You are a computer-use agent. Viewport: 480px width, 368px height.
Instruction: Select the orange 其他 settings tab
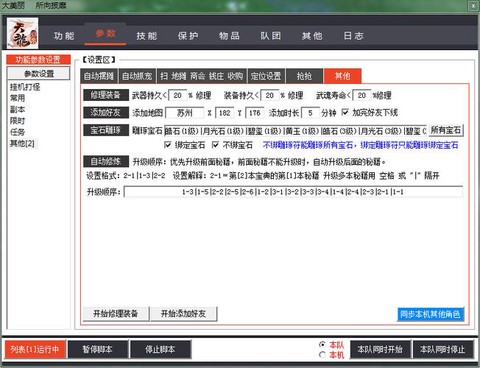pos(342,76)
